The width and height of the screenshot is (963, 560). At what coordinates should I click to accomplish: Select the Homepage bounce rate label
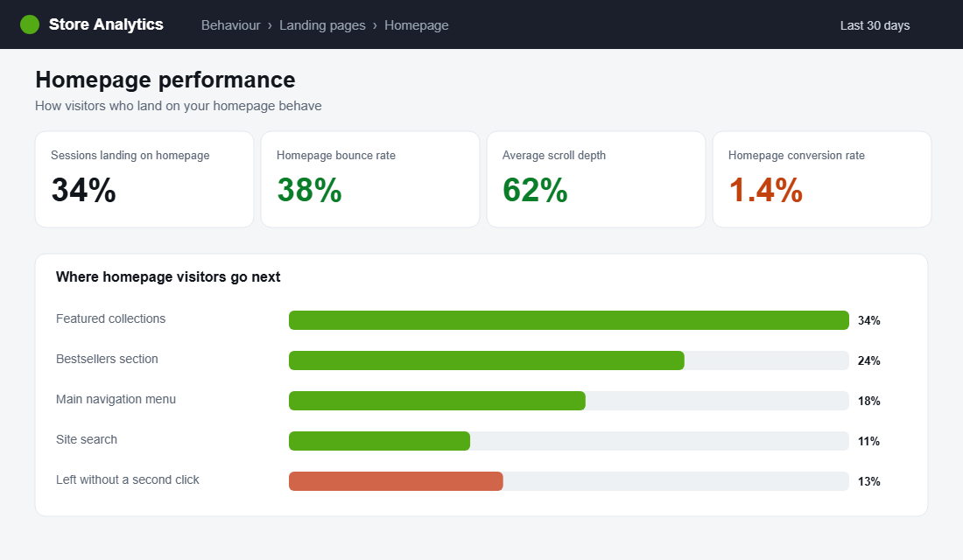336,156
